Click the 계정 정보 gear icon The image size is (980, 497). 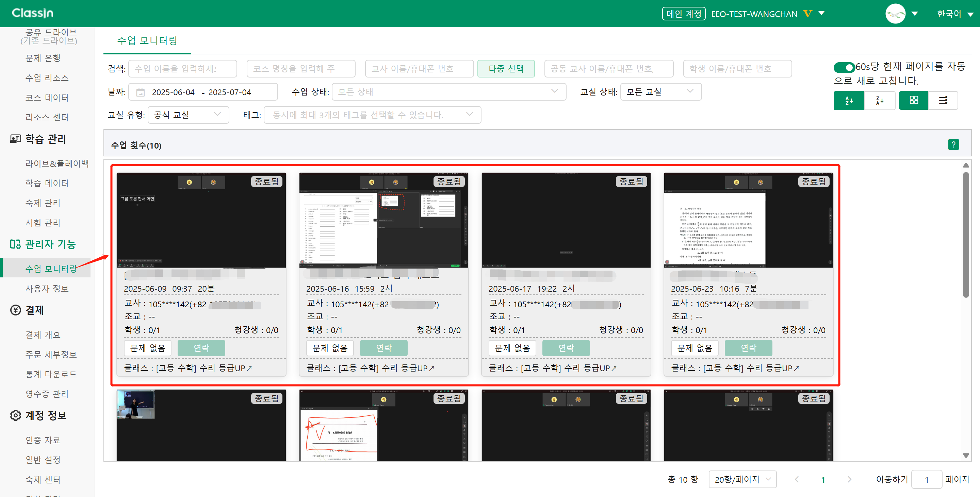coord(15,415)
